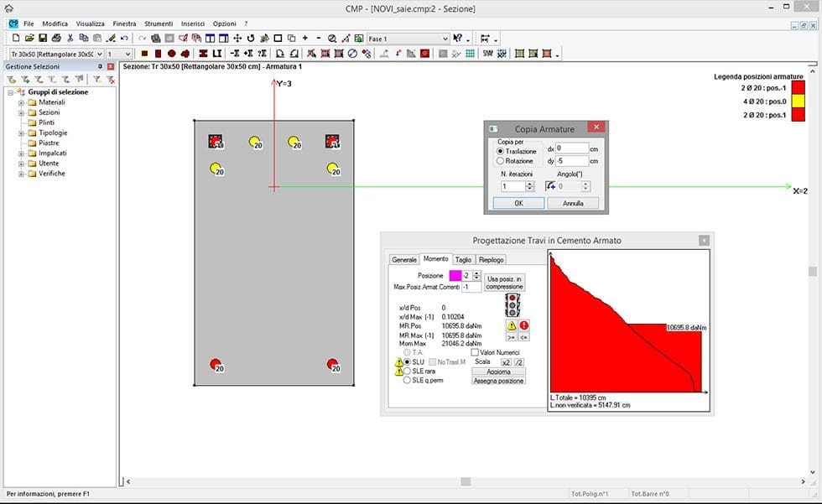This screenshot has width=822, height=504.
Task: Click the Cut scissors icon
Action: tap(70, 39)
